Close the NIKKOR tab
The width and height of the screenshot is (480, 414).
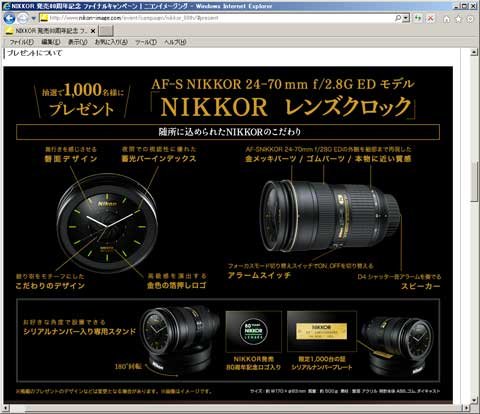tap(93, 31)
